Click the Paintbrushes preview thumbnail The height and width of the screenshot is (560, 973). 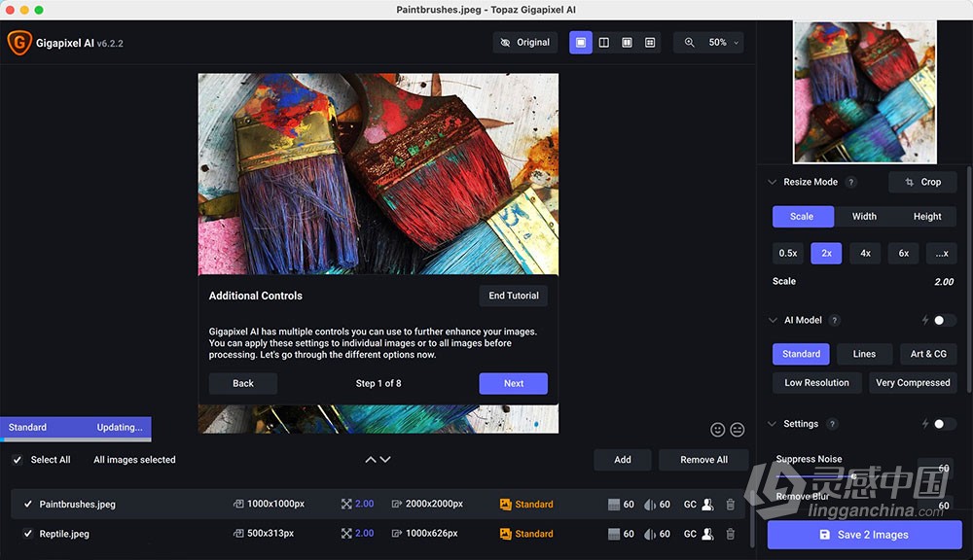tap(865, 92)
